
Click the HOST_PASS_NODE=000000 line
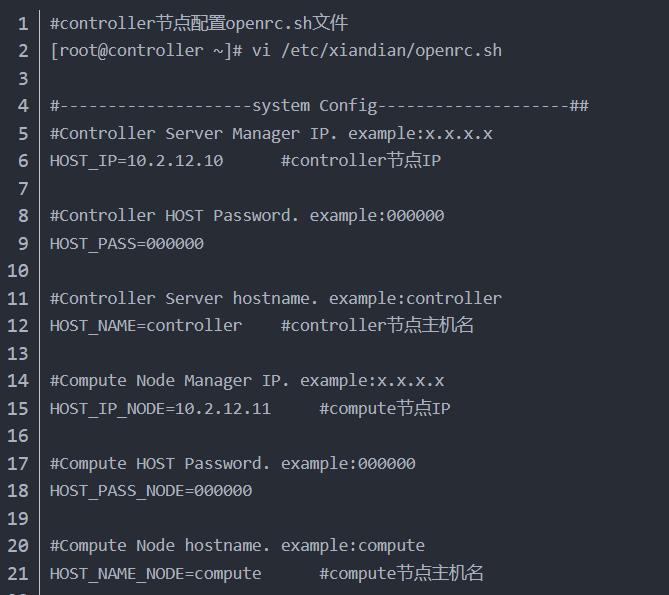pyautogui.click(x=151, y=490)
